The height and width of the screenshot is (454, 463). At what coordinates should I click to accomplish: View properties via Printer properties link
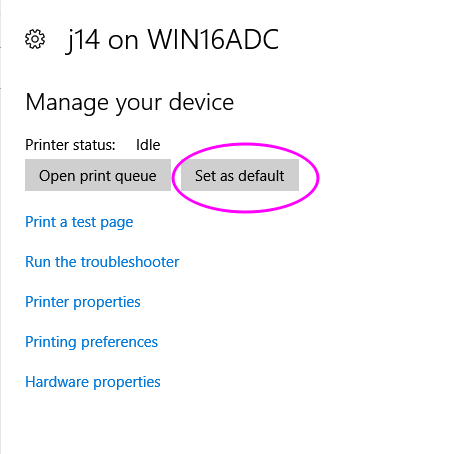[x=83, y=302]
